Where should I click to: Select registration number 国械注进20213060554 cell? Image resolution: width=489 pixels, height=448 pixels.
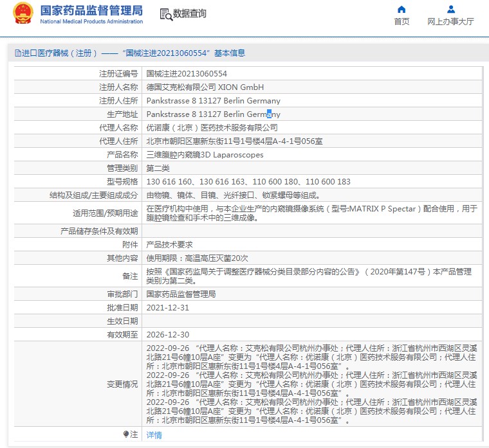tap(187, 74)
